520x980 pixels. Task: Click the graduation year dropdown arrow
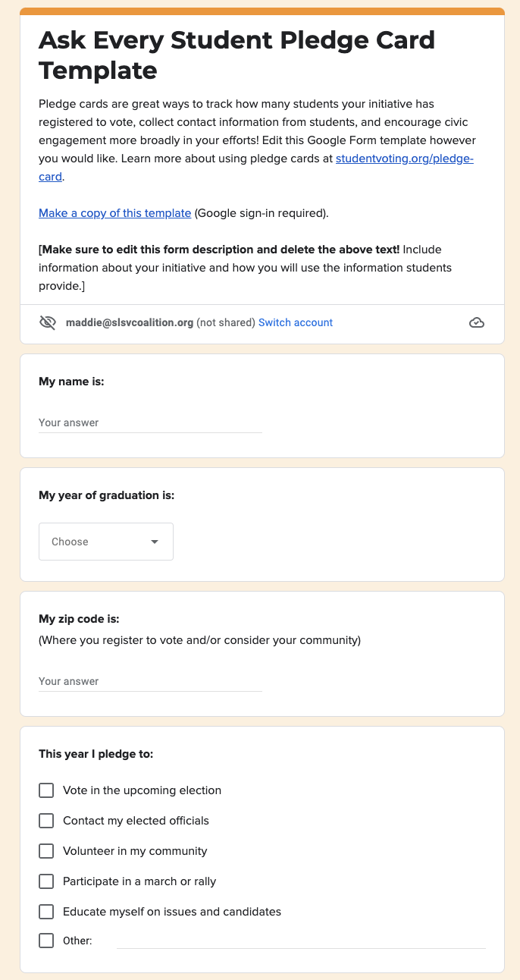coord(155,542)
